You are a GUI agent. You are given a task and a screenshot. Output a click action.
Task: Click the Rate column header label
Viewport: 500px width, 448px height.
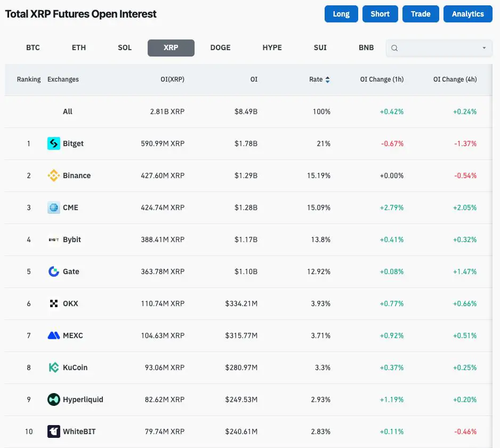point(316,79)
